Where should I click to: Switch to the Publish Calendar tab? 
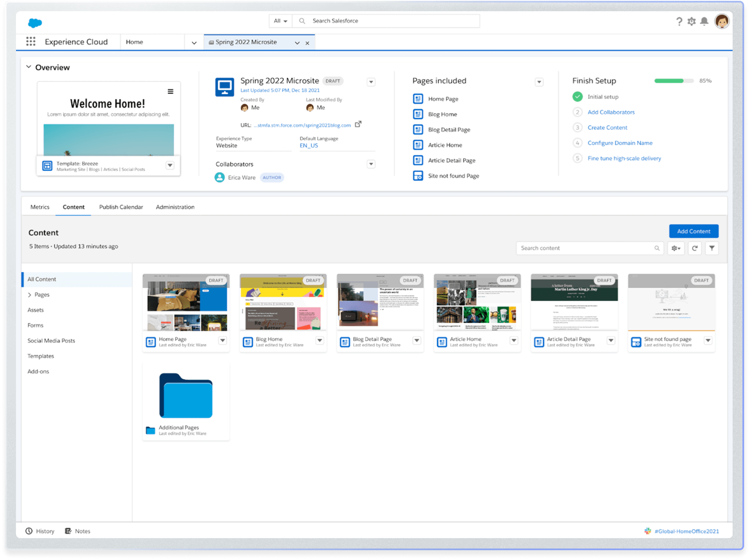point(121,207)
